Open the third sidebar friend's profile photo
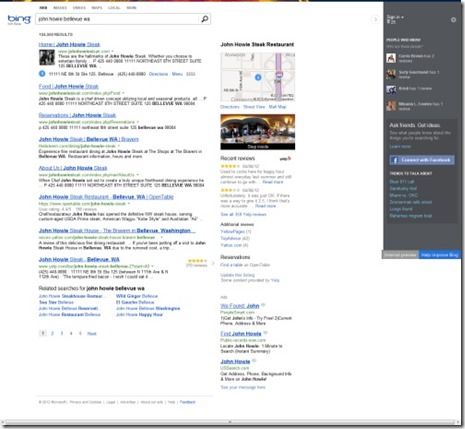 (391, 89)
